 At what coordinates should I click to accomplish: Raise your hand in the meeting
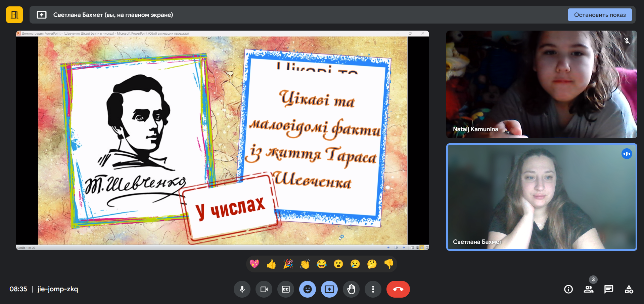click(351, 289)
